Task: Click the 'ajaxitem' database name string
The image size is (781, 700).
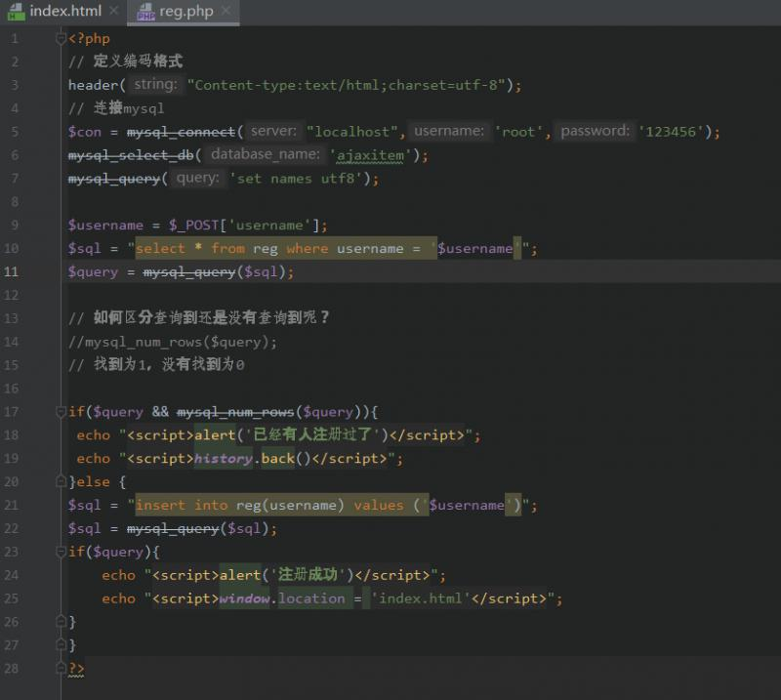Action: (x=370, y=156)
